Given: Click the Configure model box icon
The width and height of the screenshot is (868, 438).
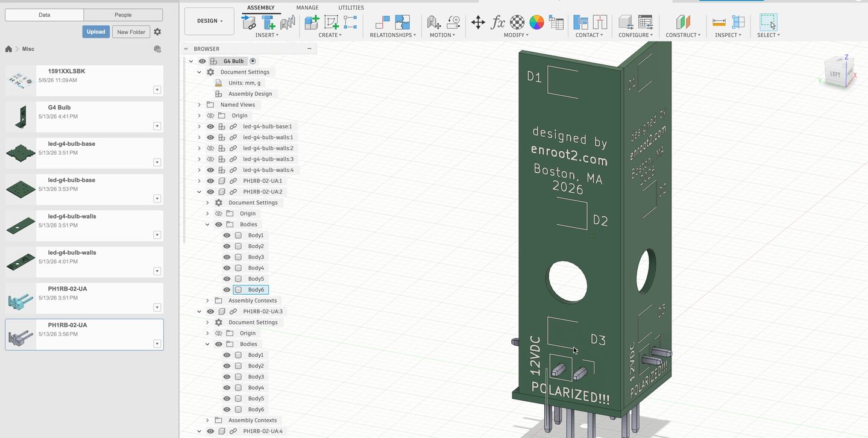Looking at the screenshot, I should point(626,22).
